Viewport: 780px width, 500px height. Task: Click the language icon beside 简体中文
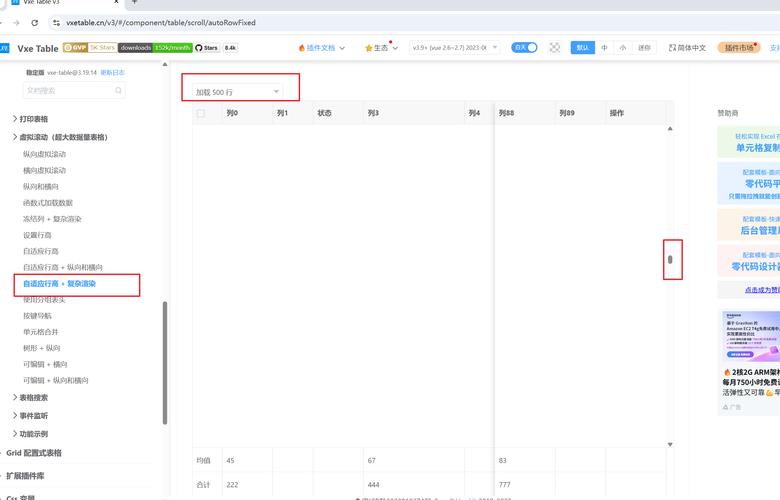[x=671, y=47]
